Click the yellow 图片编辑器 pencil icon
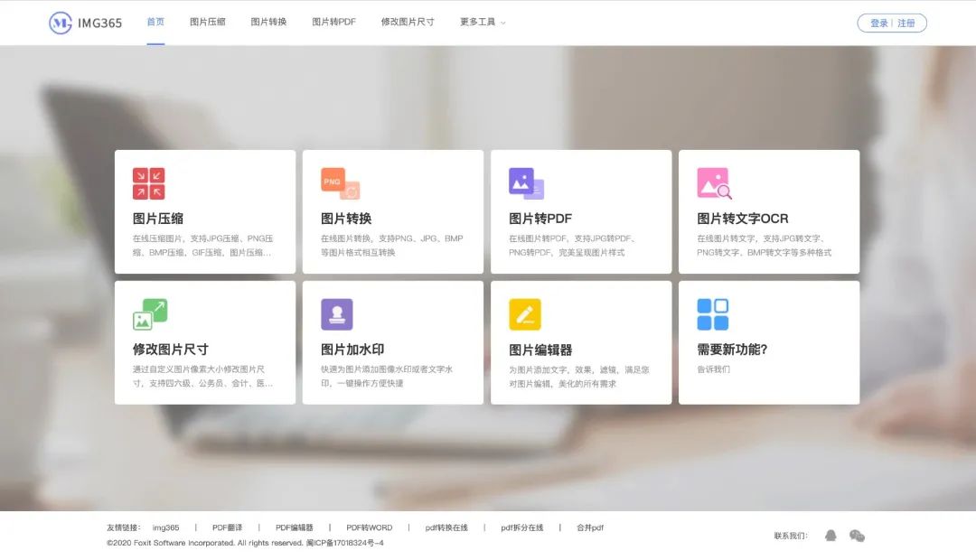The image size is (976, 560). (x=525, y=314)
